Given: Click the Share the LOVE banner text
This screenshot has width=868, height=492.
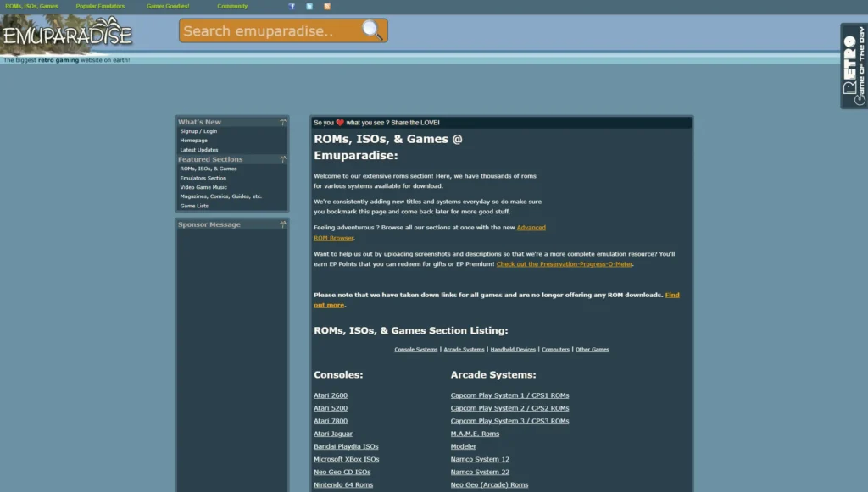Looking at the screenshot, I should coord(376,123).
